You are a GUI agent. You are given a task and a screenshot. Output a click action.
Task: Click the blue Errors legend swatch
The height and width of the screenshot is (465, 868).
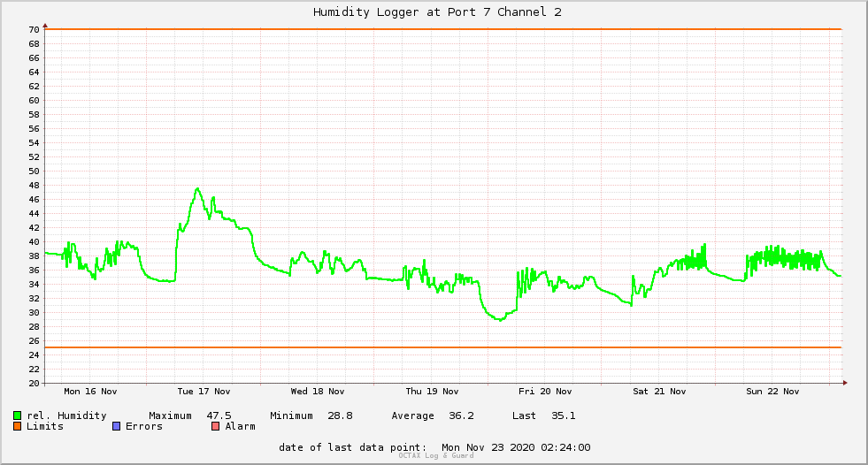pyautogui.click(x=116, y=426)
